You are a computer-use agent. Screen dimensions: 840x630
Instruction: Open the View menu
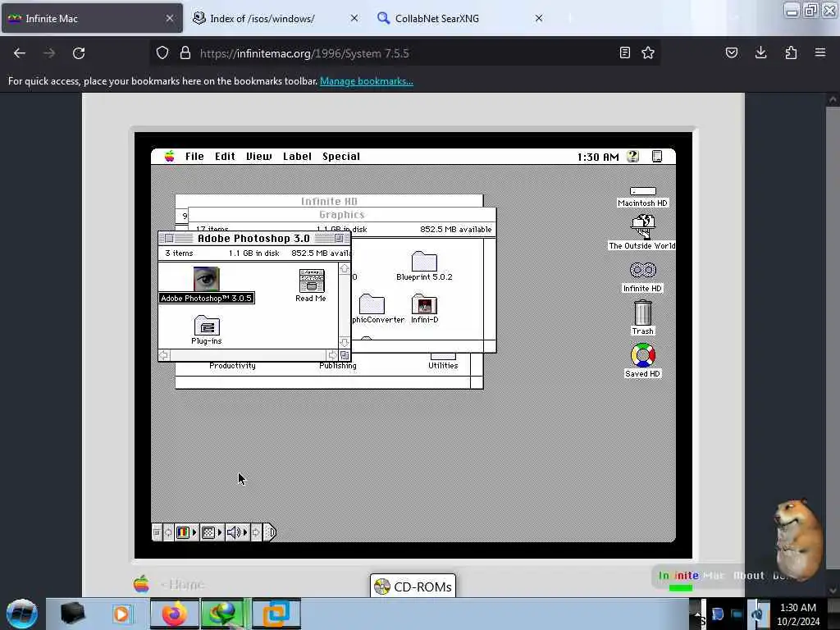pyautogui.click(x=258, y=157)
